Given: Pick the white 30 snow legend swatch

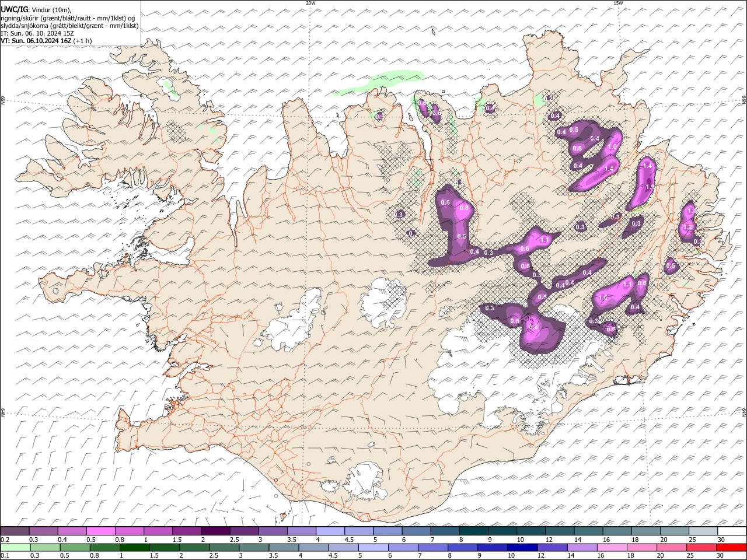Looking at the screenshot, I should [x=732, y=531].
